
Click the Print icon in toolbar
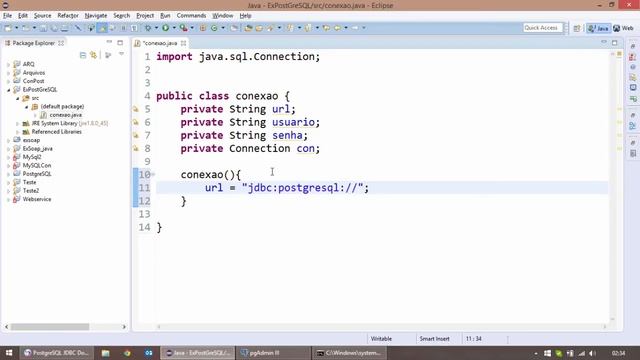(64, 28)
